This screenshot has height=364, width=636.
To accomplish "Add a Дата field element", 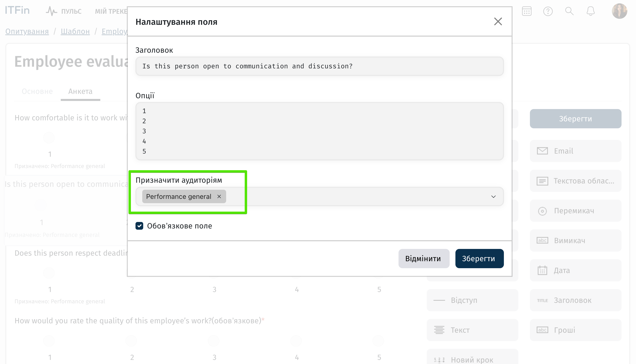I will click(575, 271).
